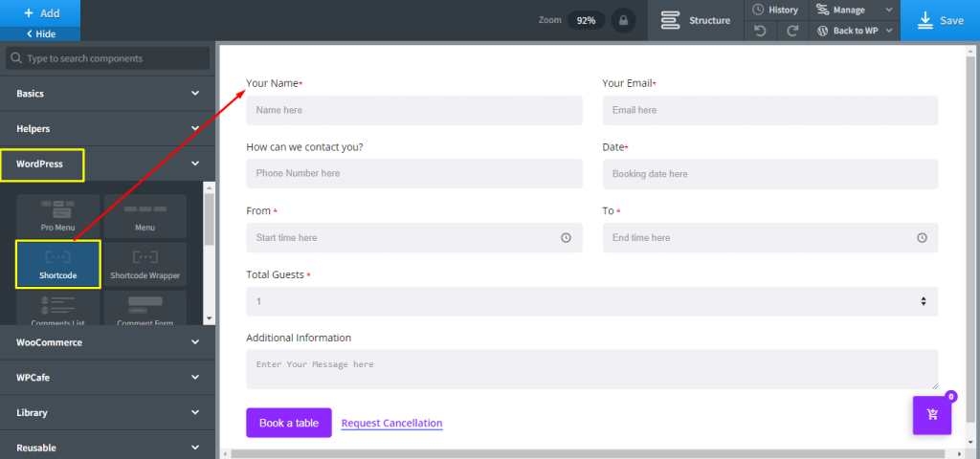This screenshot has height=459, width=980.
Task: Open the Manage dropdown
Action: pyautogui.click(x=855, y=10)
